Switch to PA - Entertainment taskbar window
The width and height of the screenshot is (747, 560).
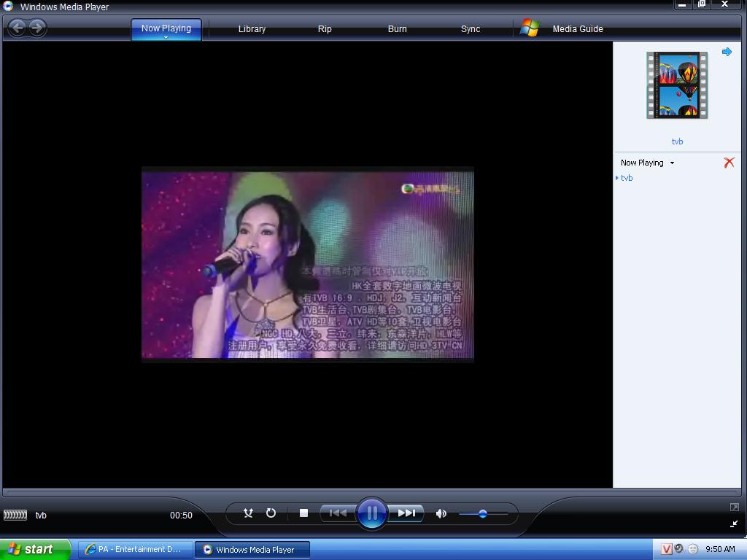[136, 550]
